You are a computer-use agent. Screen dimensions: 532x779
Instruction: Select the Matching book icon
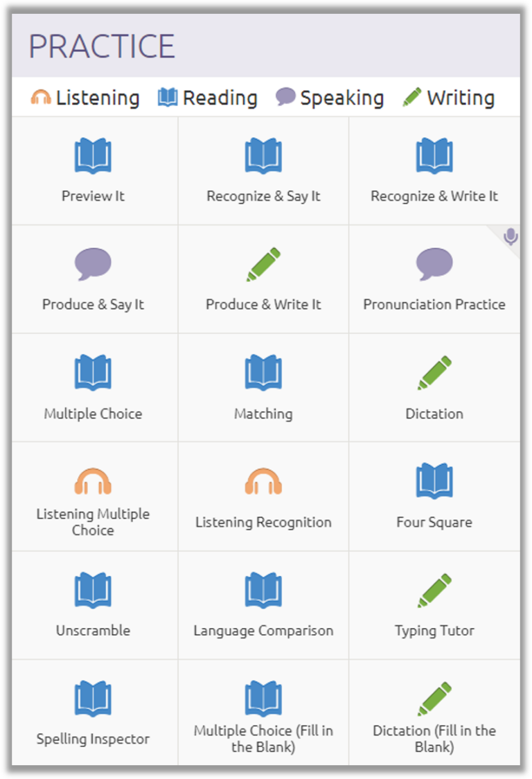pos(263,372)
